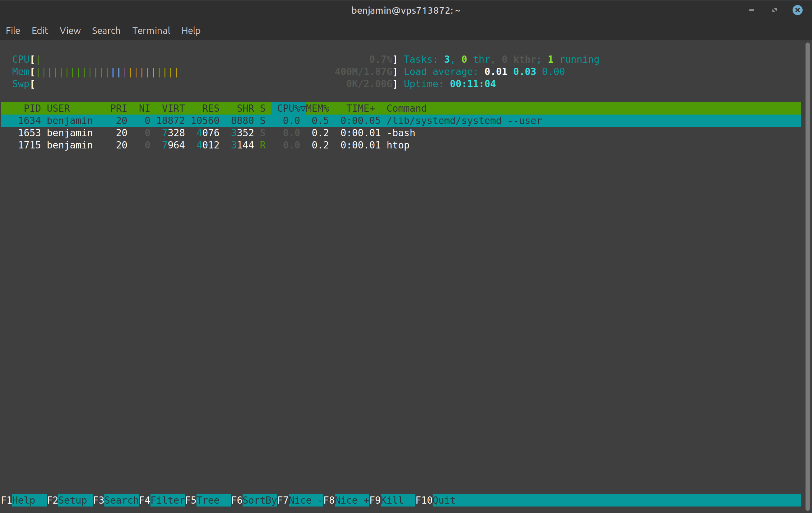Click the PID column header
The height and width of the screenshot is (513, 812).
click(x=32, y=108)
